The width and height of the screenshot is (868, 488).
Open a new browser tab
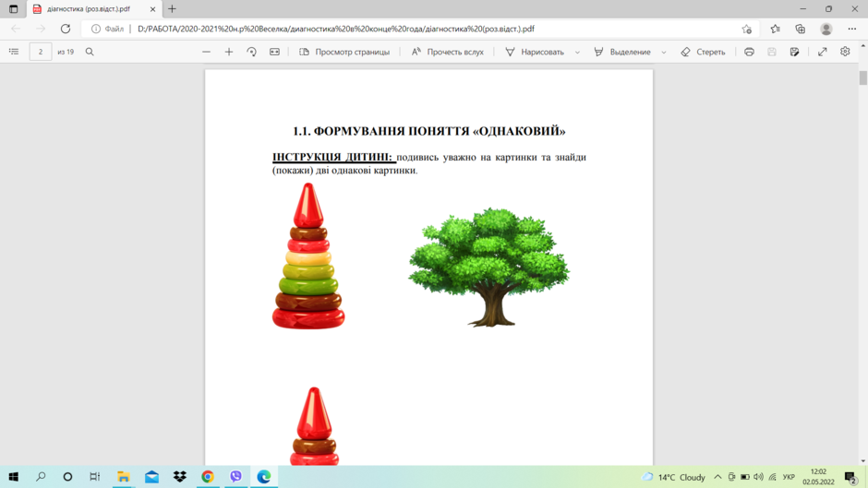pyautogui.click(x=172, y=9)
